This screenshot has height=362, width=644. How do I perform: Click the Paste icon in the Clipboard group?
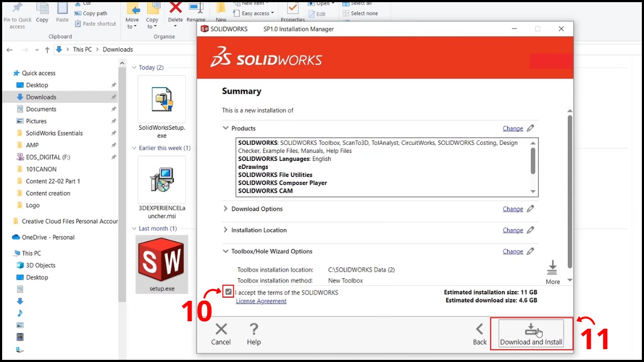62,8
